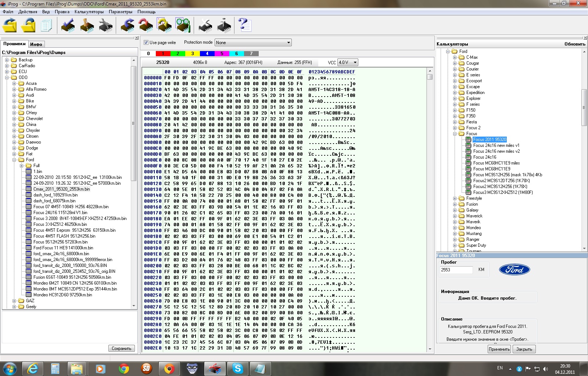This screenshot has height=376, width=588.
Task: Open the Правка menu
Action: [62, 12]
